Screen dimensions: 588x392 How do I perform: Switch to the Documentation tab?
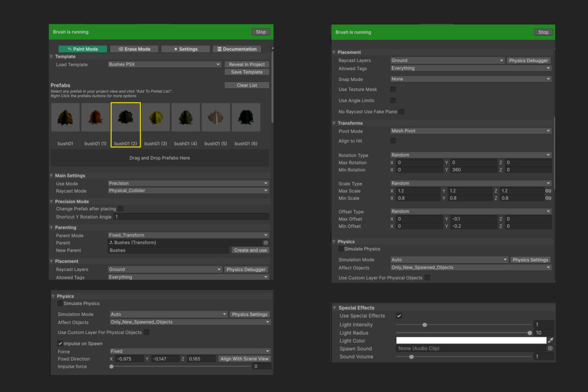click(237, 49)
